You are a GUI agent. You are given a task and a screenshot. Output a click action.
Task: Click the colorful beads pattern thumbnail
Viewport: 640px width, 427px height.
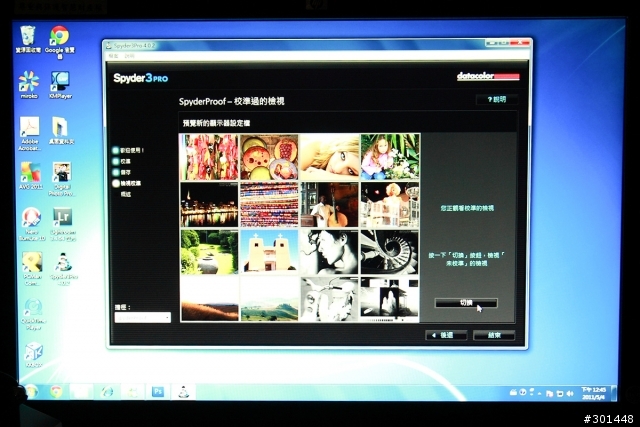point(269,205)
